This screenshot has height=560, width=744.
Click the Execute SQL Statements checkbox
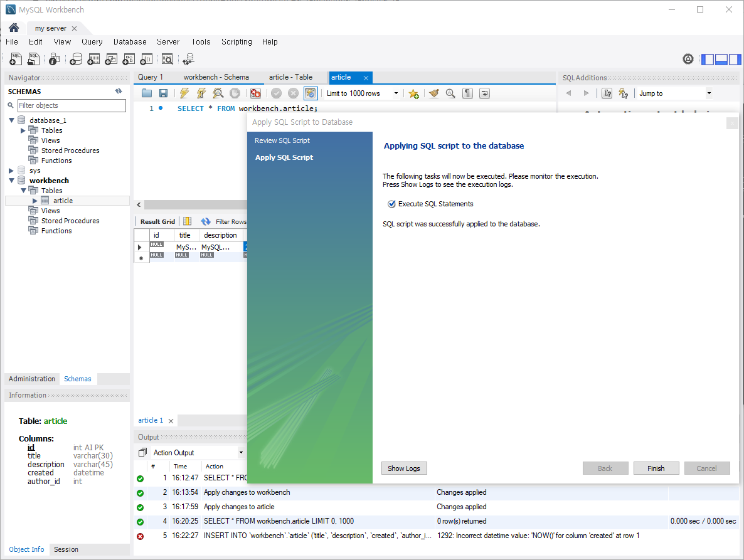point(391,204)
